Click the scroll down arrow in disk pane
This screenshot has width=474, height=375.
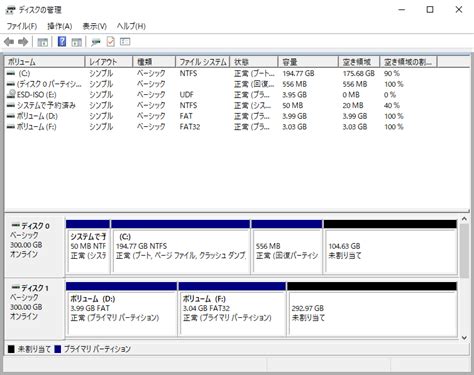tap(464, 338)
